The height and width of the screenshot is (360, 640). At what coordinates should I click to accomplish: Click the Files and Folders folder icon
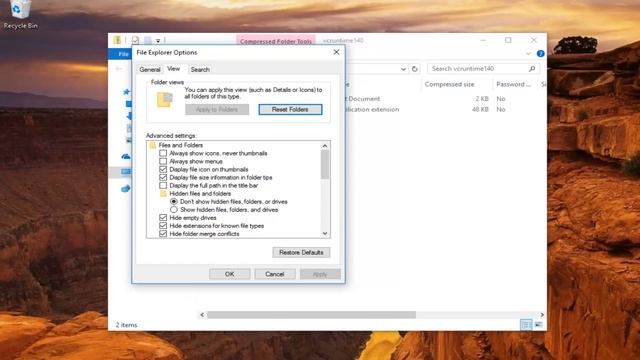click(153, 145)
